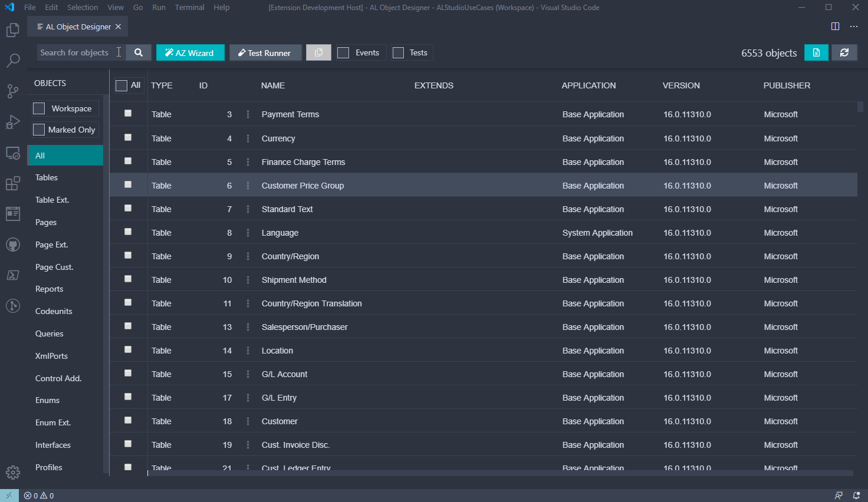Click the export file icon button

tap(816, 52)
